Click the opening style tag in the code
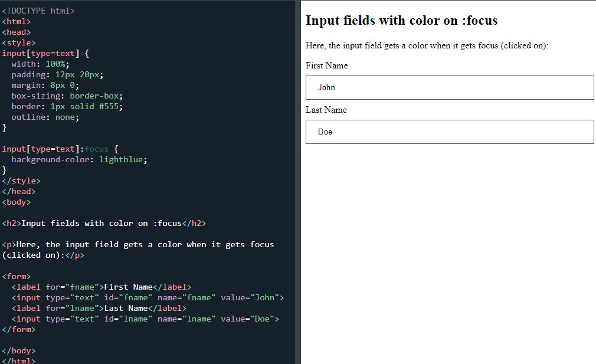 [19, 42]
